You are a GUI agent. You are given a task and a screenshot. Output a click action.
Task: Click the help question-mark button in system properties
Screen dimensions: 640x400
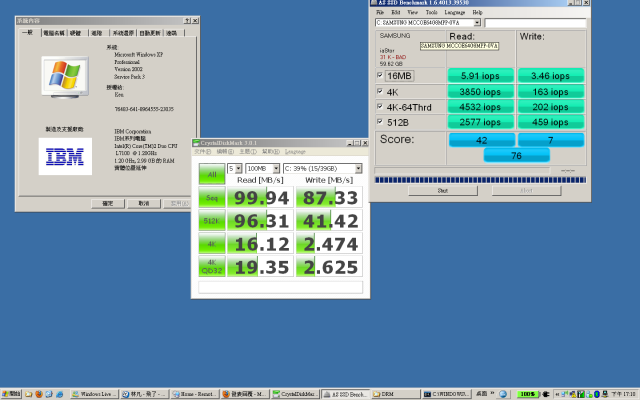[x=187, y=20]
